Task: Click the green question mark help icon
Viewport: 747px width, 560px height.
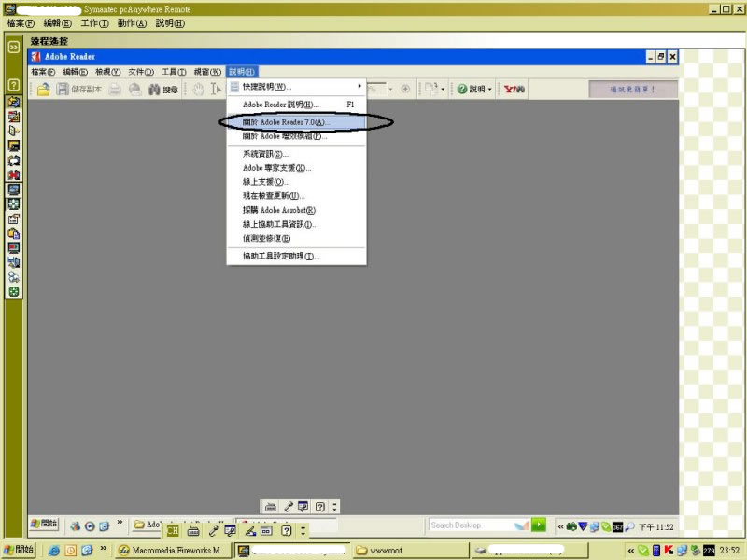Action: [x=461, y=89]
